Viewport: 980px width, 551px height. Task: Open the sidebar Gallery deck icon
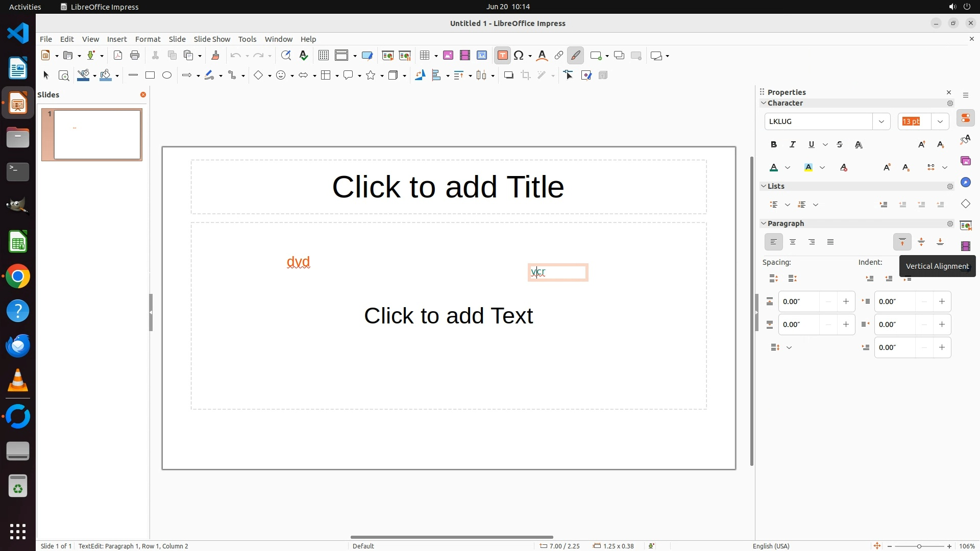(965, 161)
